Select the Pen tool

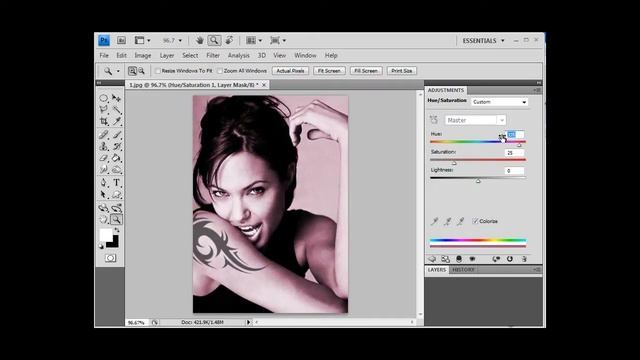(x=103, y=182)
